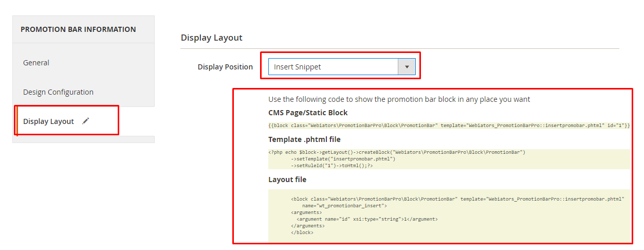644x250 pixels.
Task: Click the Template .phtml file heading
Action: click(x=304, y=139)
